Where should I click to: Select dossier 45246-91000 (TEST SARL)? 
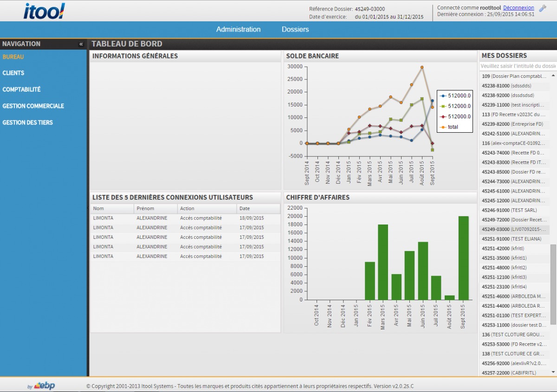point(509,210)
